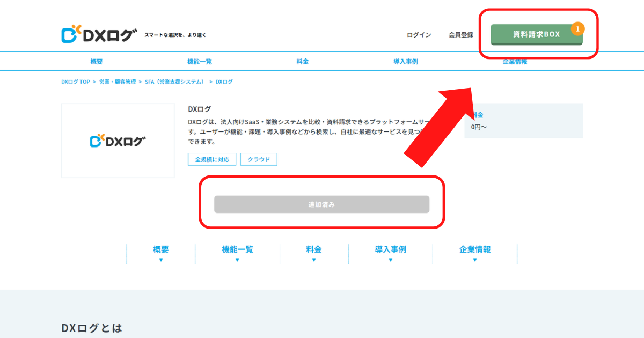Click the grey 追加済み button
This screenshot has width=644, height=338.
click(321, 204)
